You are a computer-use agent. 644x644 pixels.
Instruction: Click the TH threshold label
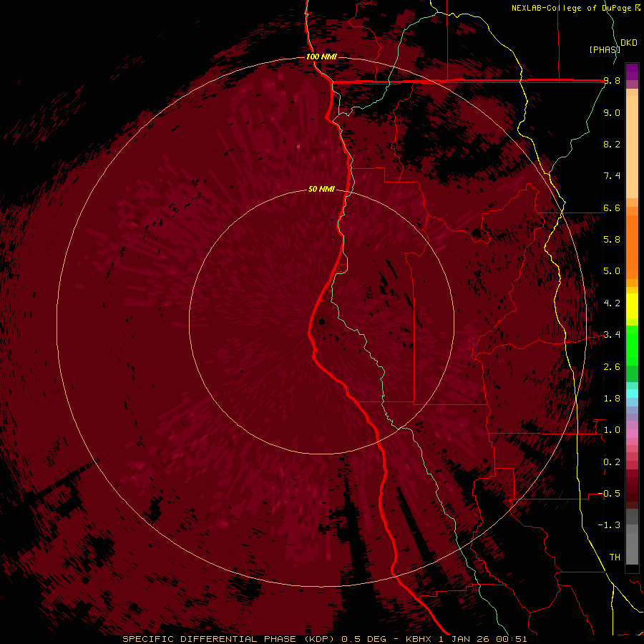click(x=615, y=557)
